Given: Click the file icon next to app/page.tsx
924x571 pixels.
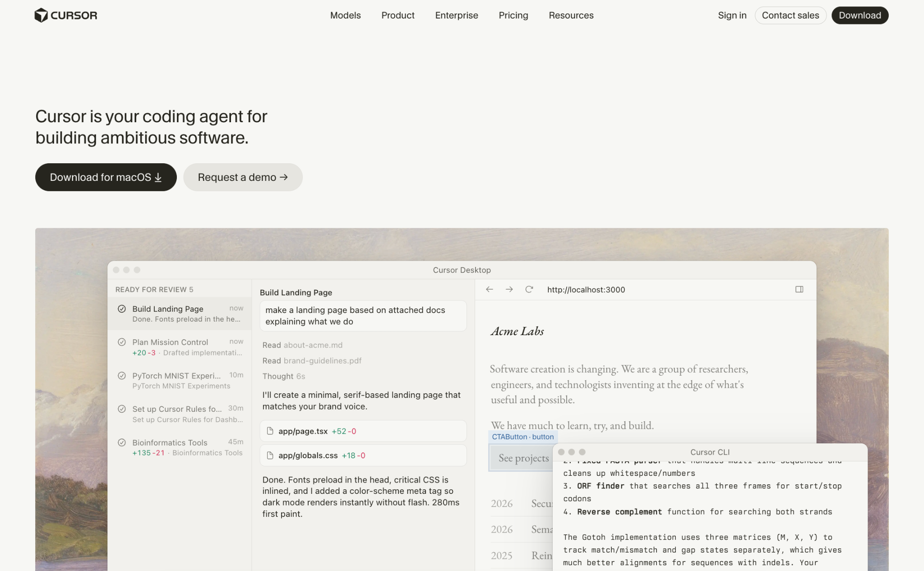Looking at the screenshot, I should [x=270, y=431].
